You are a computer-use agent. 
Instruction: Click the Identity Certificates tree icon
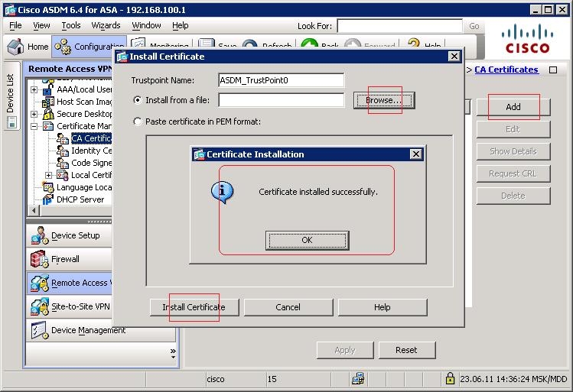[x=63, y=151]
